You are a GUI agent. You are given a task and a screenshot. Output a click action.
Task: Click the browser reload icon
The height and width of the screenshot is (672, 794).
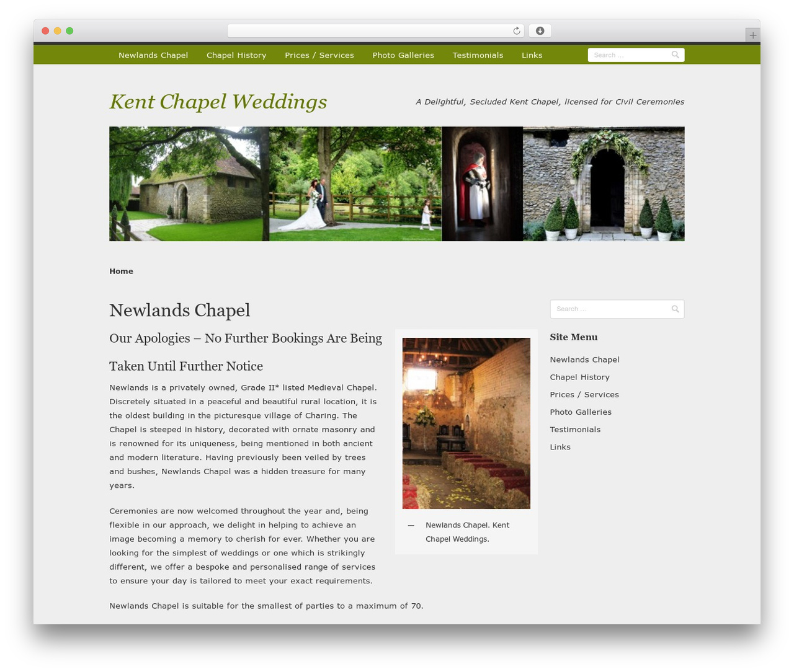[x=516, y=31]
